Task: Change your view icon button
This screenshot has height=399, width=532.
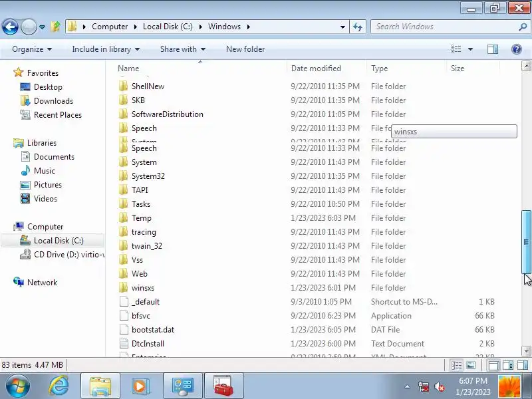Action: tap(456, 49)
